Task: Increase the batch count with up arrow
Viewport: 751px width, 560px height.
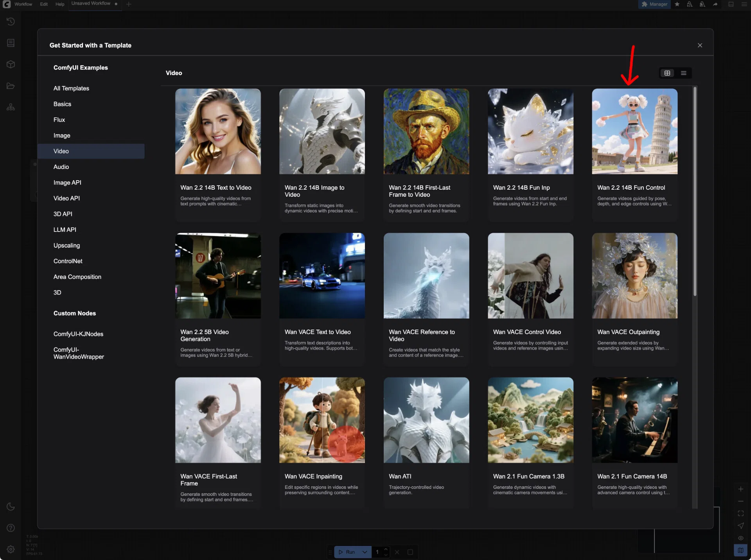Action: (386, 549)
